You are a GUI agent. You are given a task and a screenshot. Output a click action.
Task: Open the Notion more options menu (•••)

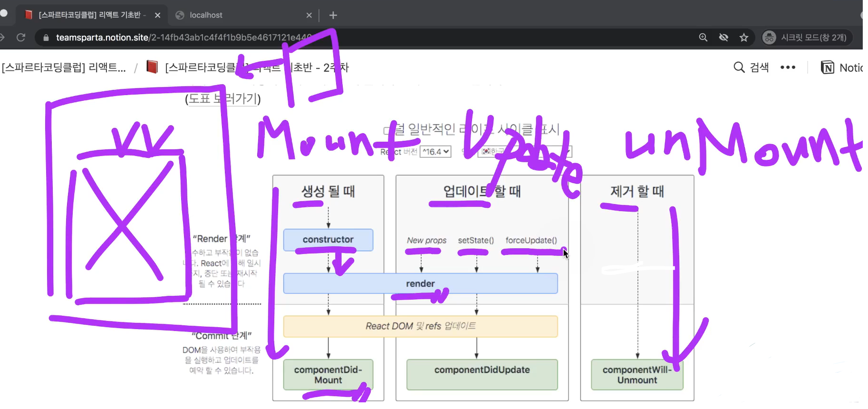tap(788, 68)
